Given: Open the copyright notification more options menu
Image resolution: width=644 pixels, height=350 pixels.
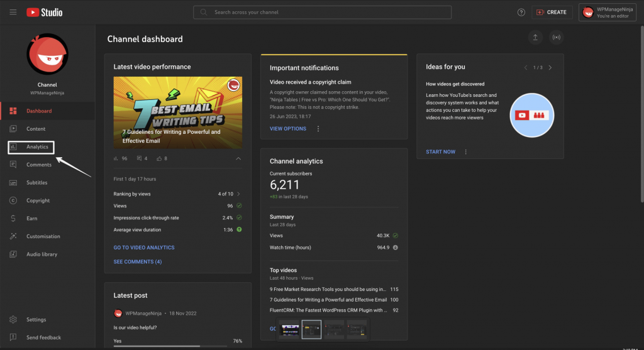Looking at the screenshot, I should click(x=318, y=129).
